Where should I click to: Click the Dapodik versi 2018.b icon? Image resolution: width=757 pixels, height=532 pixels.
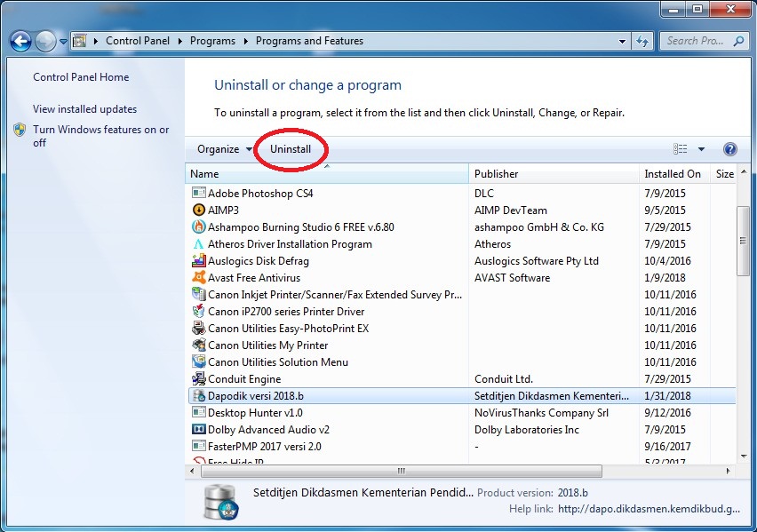(x=198, y=396)
